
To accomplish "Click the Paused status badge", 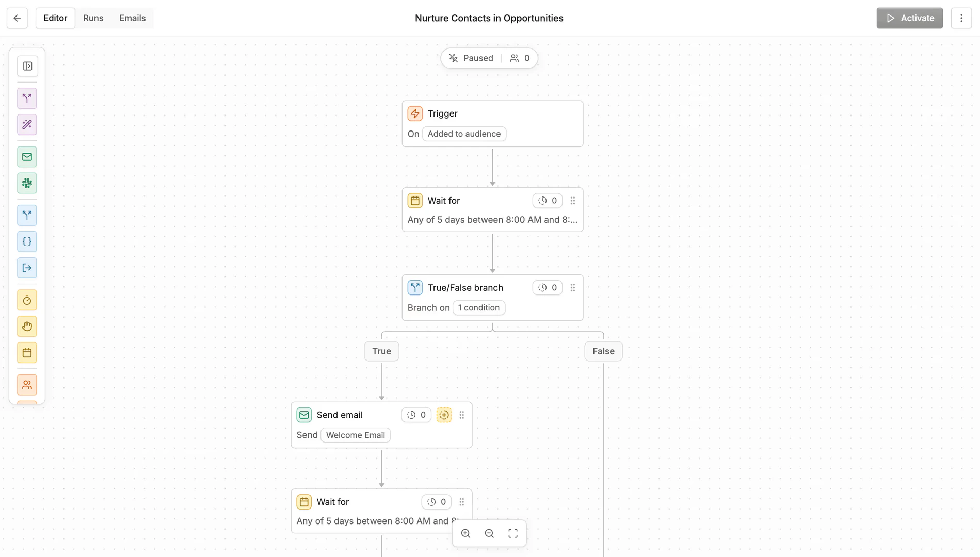I will [x=471, y=58].
